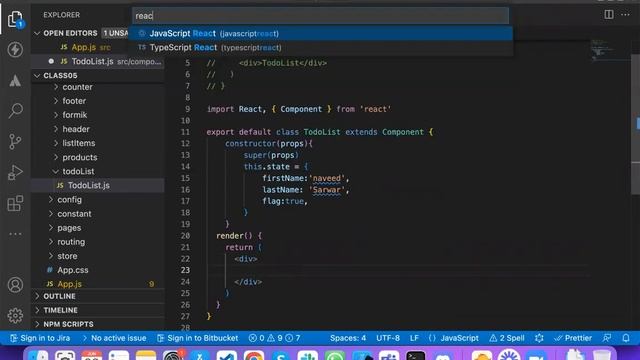640x360 pixels.
Task: Open the editor More Actions ellipsis
Action: (x=625, y=15)
